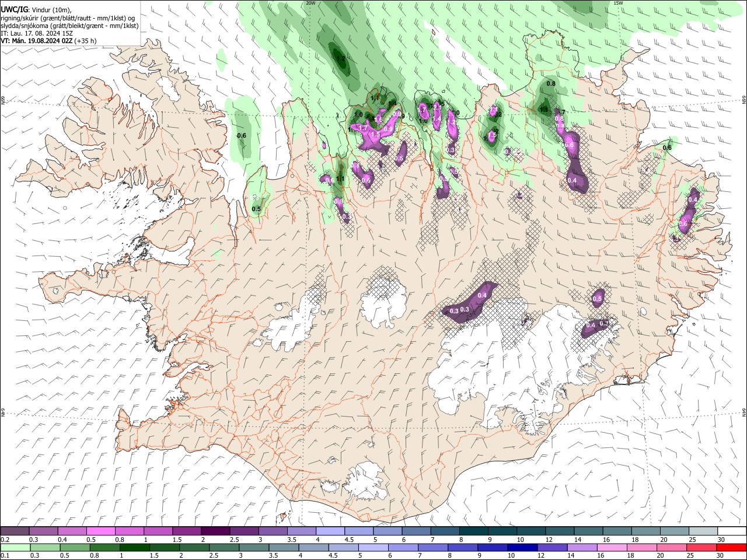Pick the snow-scale swatch between 0.8 and 1
Screen dimensions: 747x560
coord(129,531)
